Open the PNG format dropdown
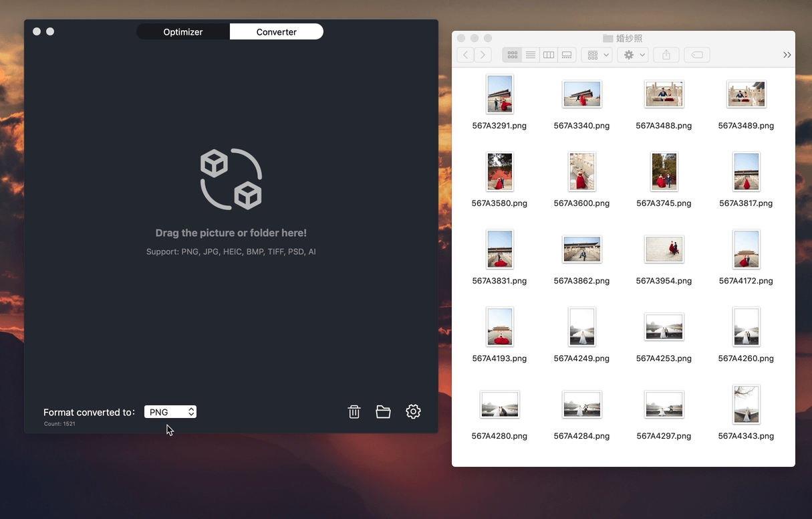812x519 pixels. coord(170,412)
